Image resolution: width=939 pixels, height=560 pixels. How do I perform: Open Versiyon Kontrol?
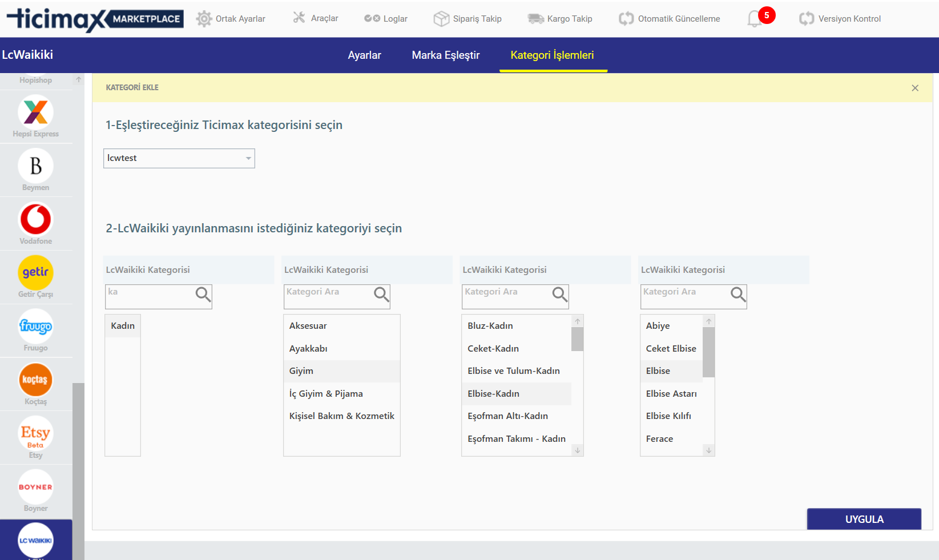click(x=840, y=19)
